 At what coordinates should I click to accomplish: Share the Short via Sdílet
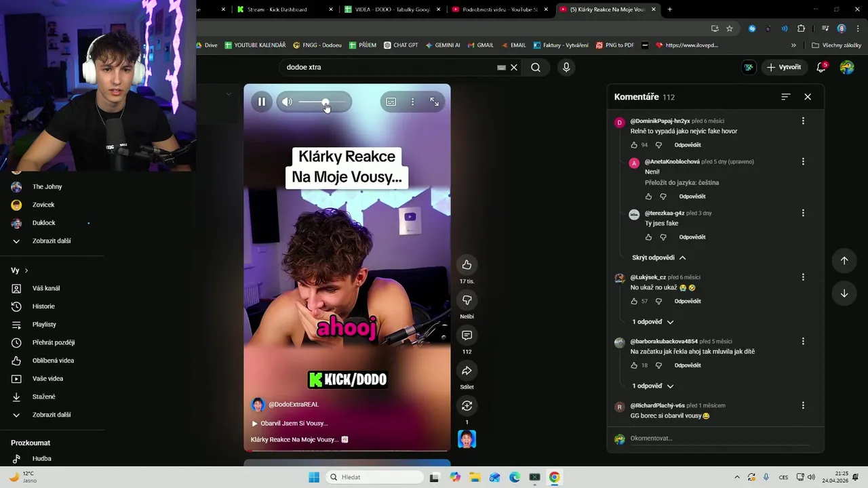467,370
